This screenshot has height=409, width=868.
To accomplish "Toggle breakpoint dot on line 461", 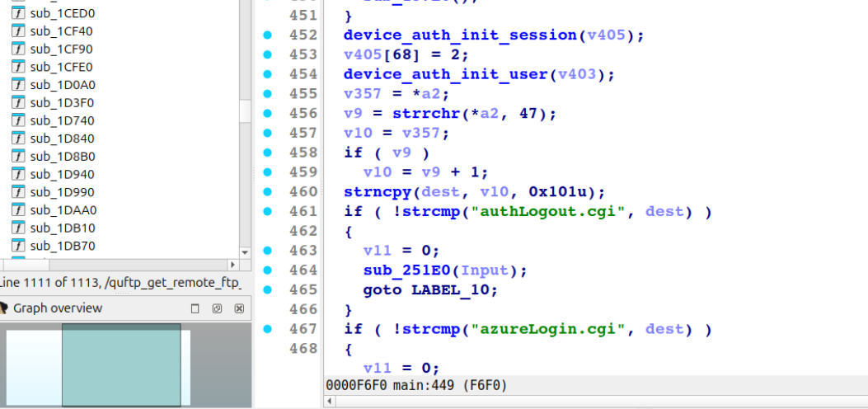I will (266, 212).
